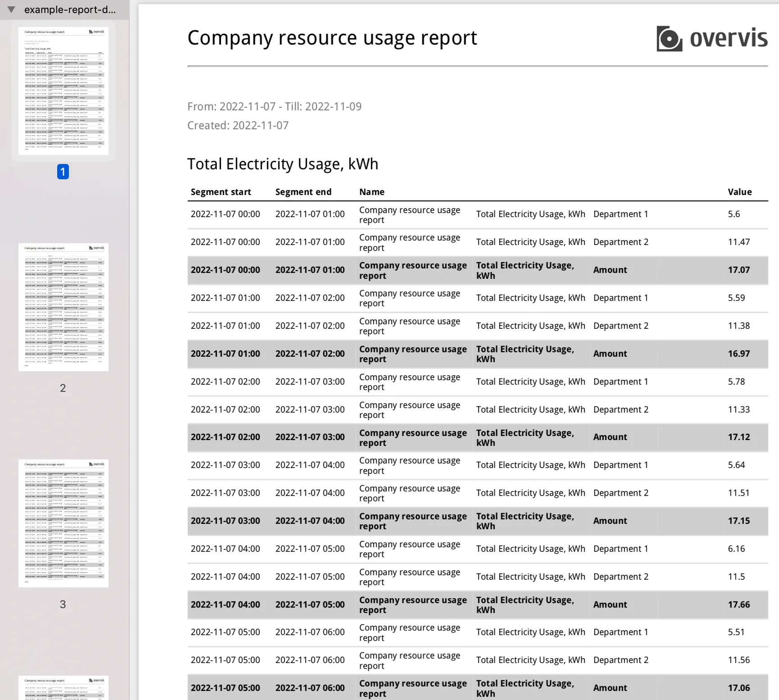Click the value 11.56 cell
The image size is (779, 700).
click(x=739, y=660)
